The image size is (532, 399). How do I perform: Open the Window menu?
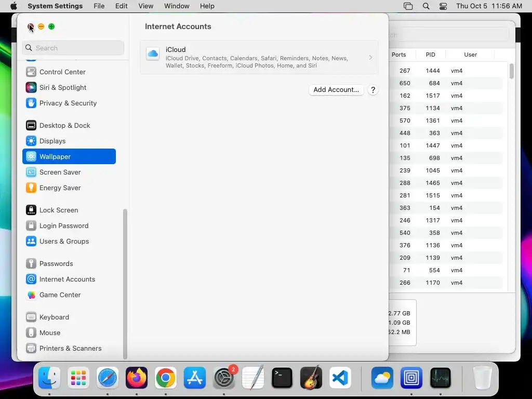(x=177, y=6)
